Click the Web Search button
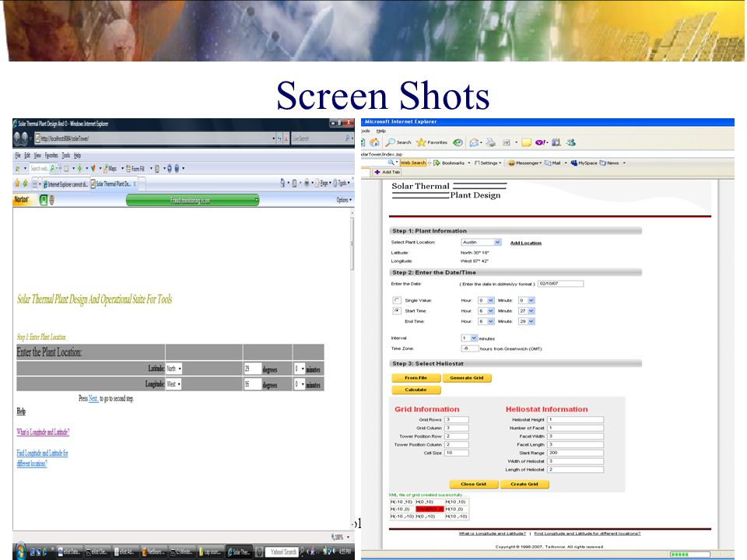Image resolution: width=747 pixels, height=560 pixels. (x=412, y=163)
